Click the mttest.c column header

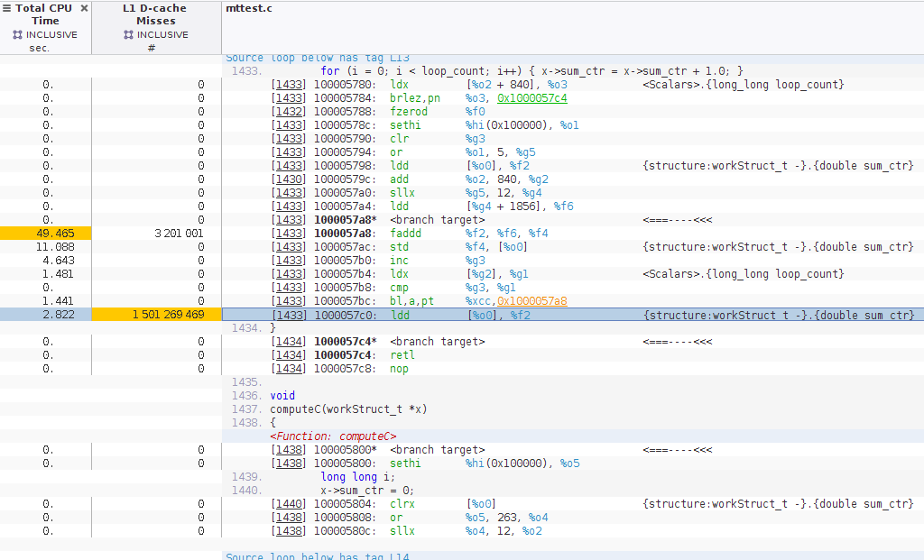coord(250,8)
